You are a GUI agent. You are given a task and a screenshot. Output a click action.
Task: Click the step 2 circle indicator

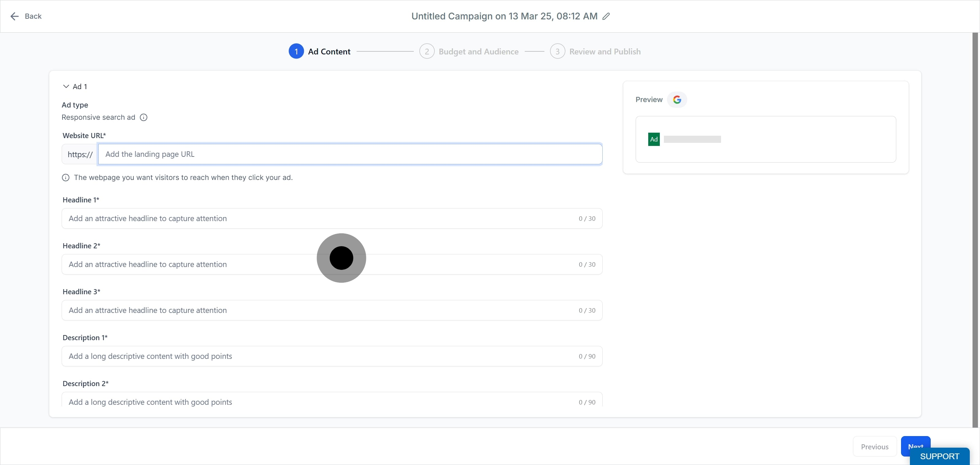[x=427, y=51]
